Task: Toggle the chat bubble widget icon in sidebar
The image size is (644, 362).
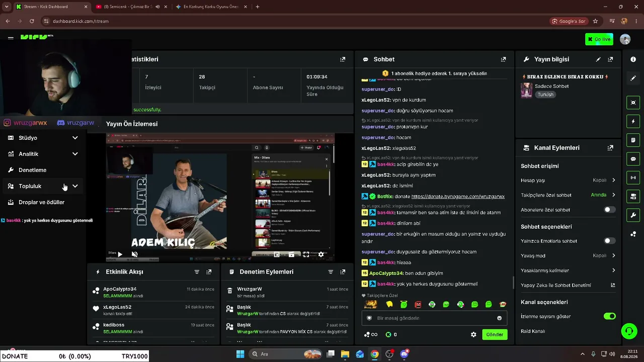Action: click(x=633, y=159)
